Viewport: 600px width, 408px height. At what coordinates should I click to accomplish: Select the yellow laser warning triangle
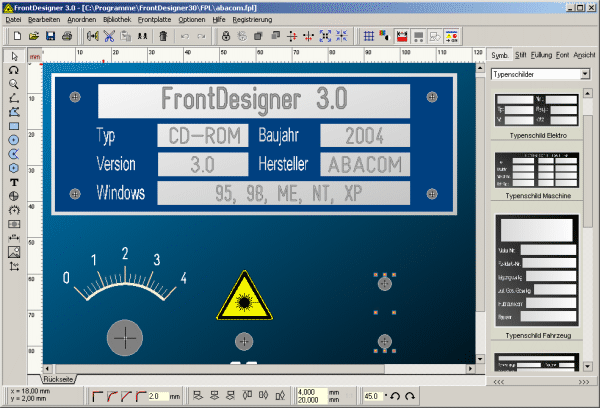[x=245, y=296]
